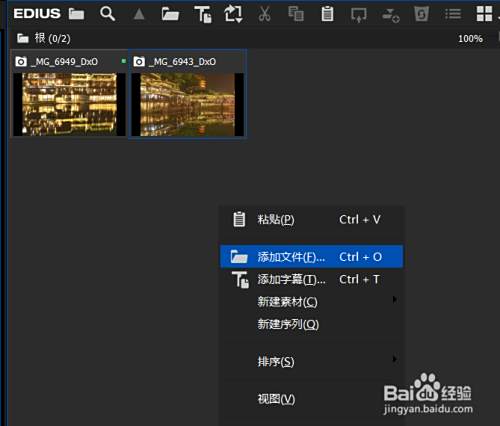Click the folder icon beside 添加文件
Image resolution: width=500 pixels, height=426 pixels.
[x=239, y=257]
